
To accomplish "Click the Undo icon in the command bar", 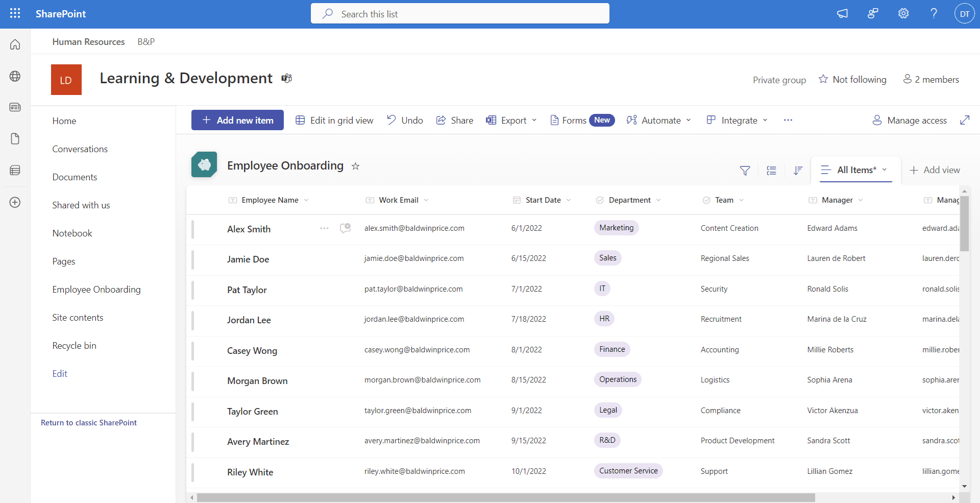I will coord(405,120).
